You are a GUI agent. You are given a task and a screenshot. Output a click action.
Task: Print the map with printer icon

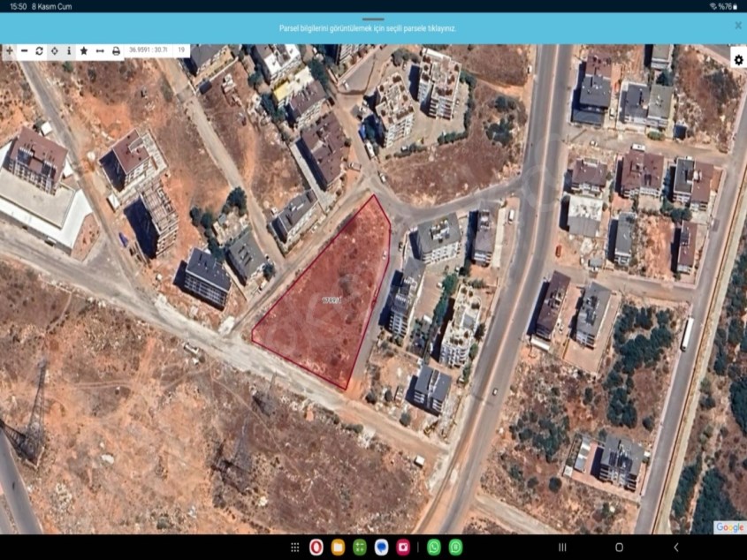coord(116,51)
